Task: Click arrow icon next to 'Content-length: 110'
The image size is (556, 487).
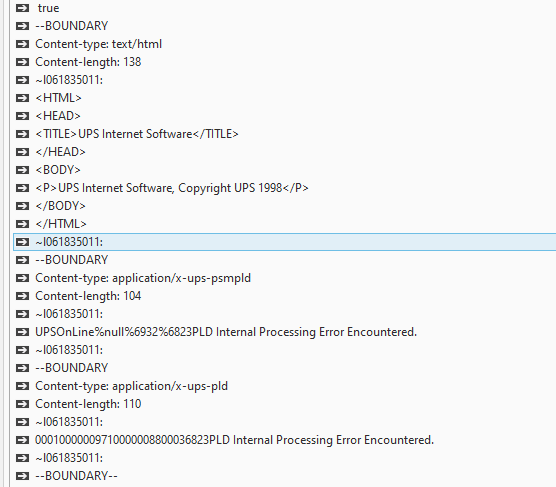Action: [x=22, y=404]
